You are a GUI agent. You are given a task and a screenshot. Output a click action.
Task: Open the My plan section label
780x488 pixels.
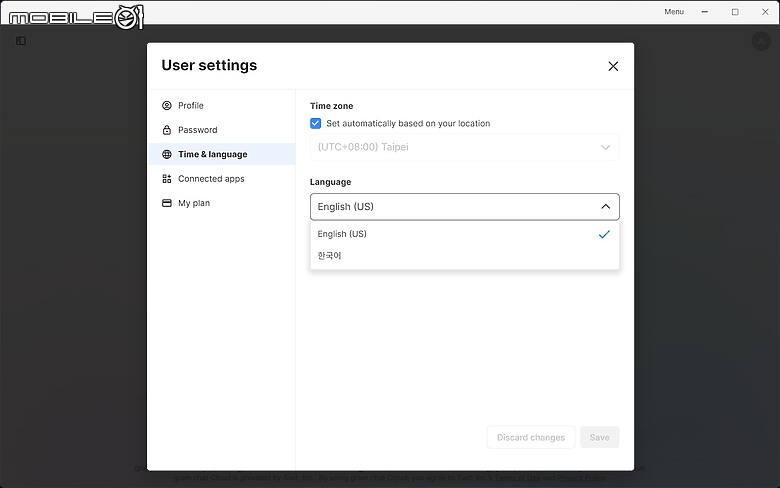(x=194, y=203)
